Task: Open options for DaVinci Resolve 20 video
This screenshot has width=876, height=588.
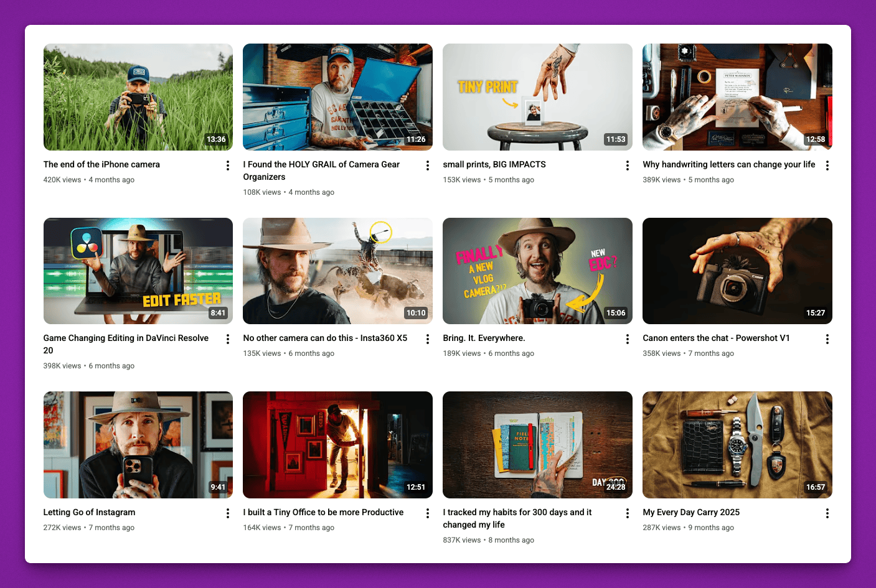Action: pyautogui.click(x=228, y=339)
